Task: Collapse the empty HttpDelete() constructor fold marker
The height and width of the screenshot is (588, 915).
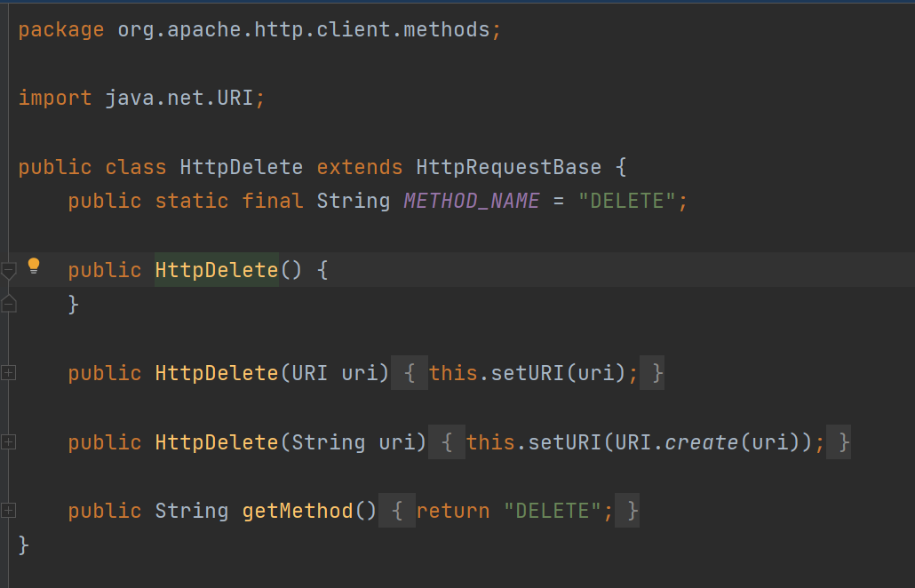Action: point(8,269)
